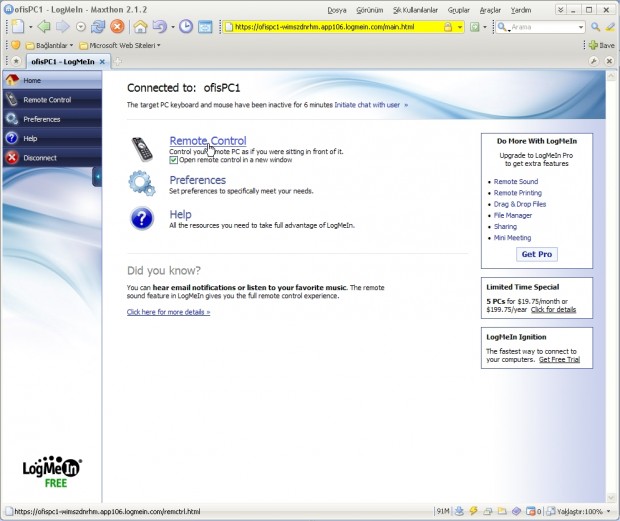This screenshot has width=620, height=521.
Task: Click the Get Free Trial link
Action: tap(559, 359)
